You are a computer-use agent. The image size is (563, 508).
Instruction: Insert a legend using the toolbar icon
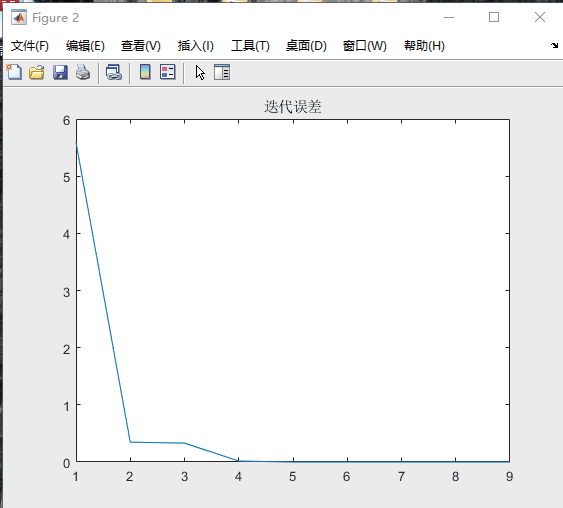167,72
